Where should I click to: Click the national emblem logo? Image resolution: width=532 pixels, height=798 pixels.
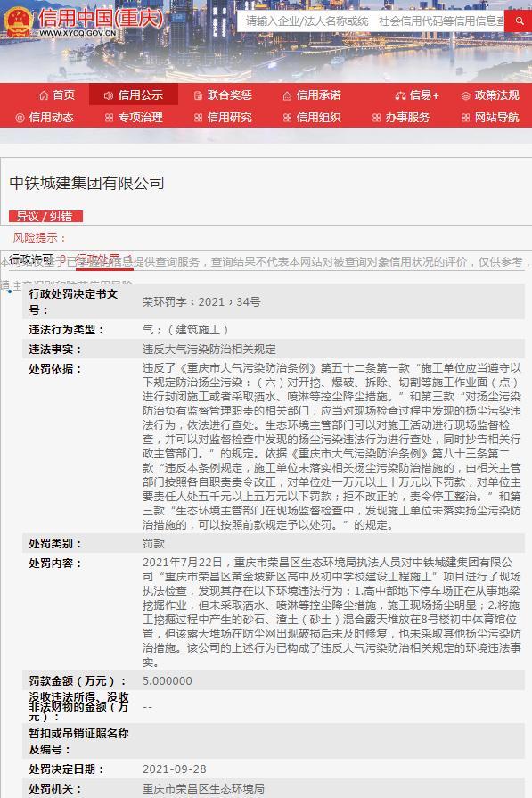click(x=18, y=21)
